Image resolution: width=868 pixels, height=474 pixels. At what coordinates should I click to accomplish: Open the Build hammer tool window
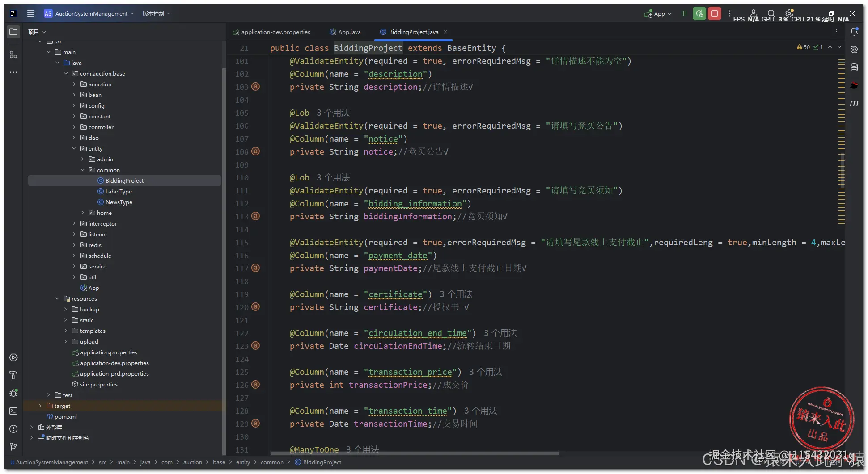click(x=13, y=375)
